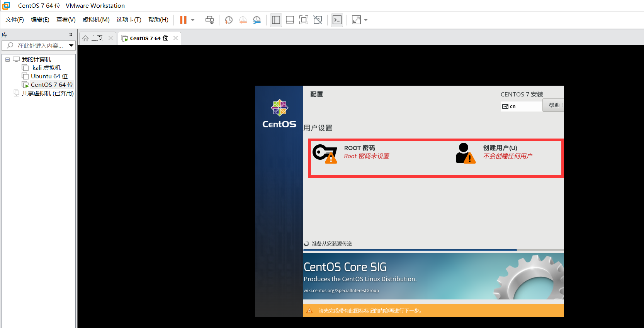Enter full screen mode
This screenshot has width=644, height=328.
tap(304, 20)
